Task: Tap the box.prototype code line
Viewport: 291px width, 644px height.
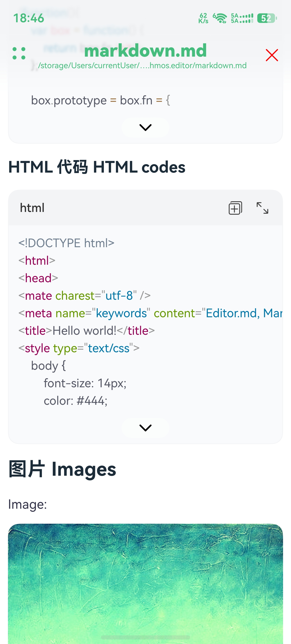Action: click(101, 101)
